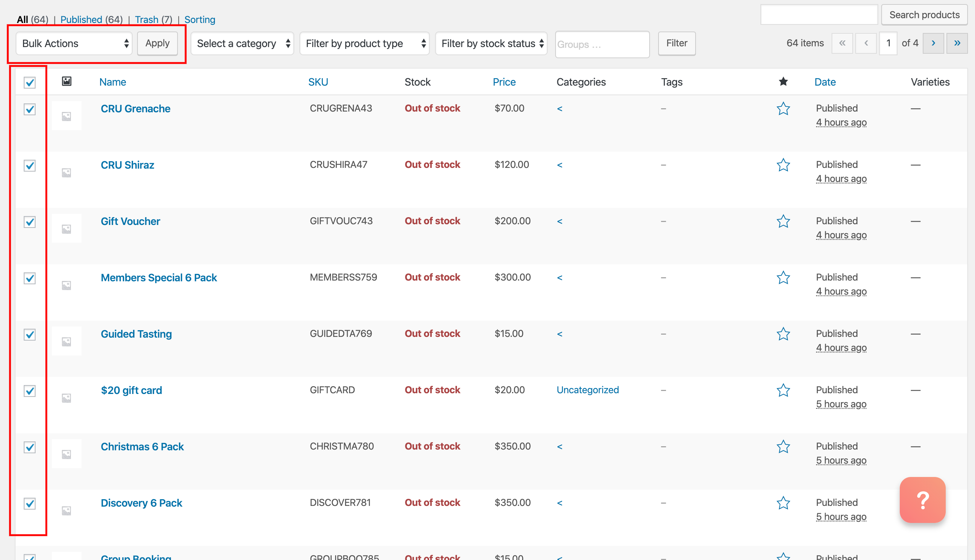
Task: Uncheck the Discovery 6 Pack checkbox
Action: pos(30,504)
